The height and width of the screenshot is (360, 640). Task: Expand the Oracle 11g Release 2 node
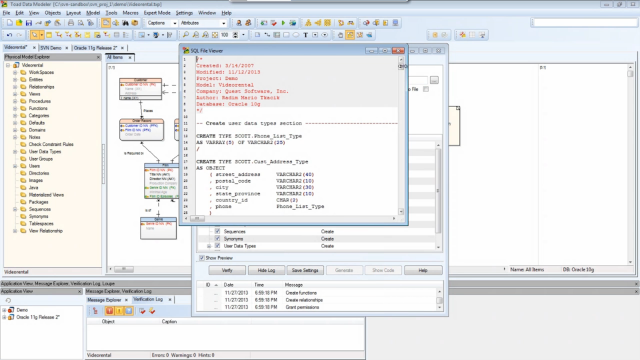click(4, 317)
